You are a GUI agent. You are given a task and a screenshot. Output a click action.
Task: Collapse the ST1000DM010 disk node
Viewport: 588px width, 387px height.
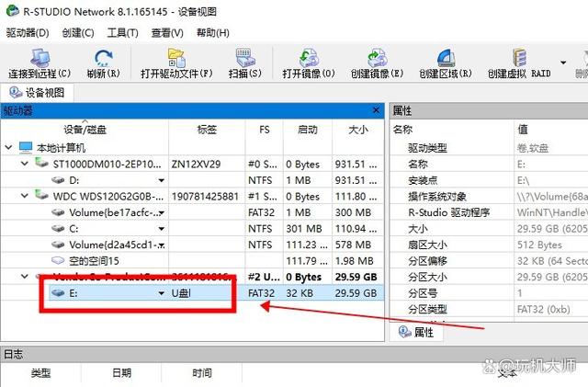click(25, 164)
